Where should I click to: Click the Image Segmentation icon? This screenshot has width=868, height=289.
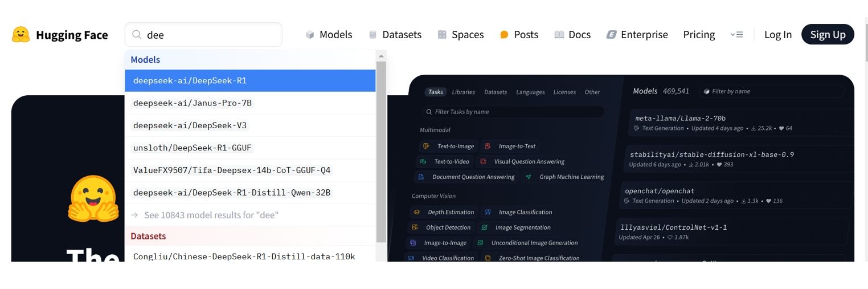(485, 227)
